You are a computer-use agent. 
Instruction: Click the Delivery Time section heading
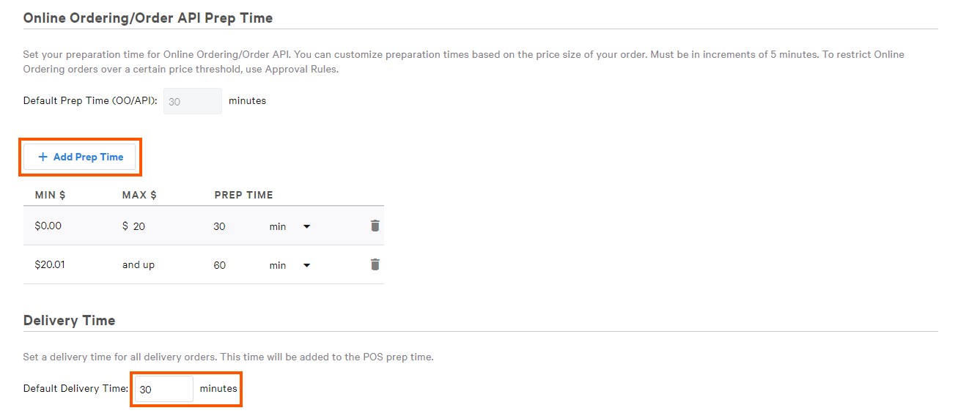click(69, 320)
